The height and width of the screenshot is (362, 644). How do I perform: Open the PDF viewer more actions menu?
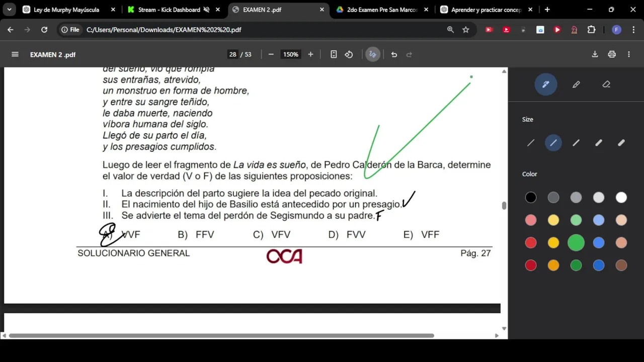tap(629, 54)
